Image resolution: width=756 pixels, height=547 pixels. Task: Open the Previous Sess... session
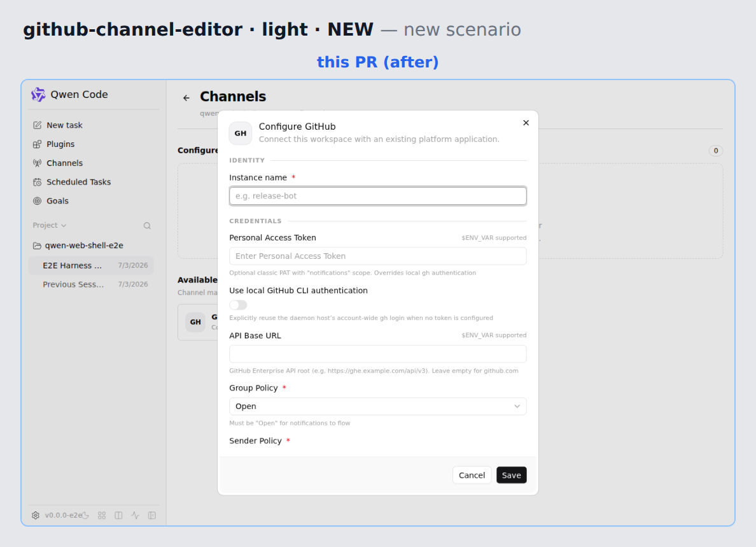[x=91, y=284]
